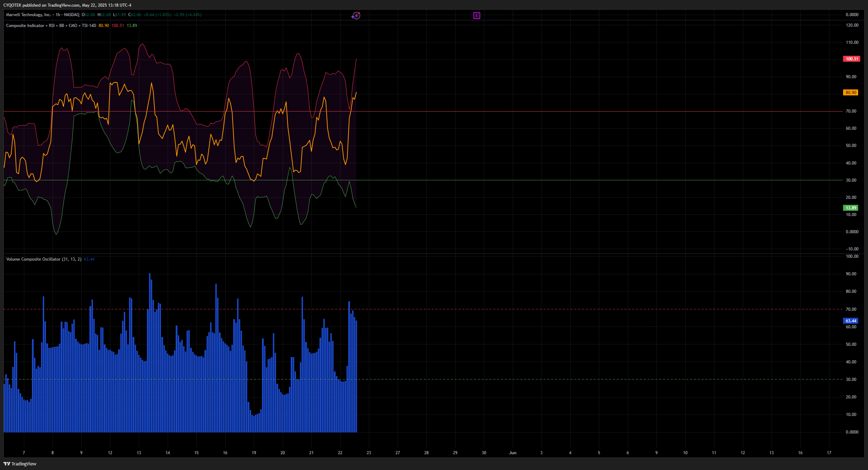Click the high price H62.68 value

[x=104, y=15]
